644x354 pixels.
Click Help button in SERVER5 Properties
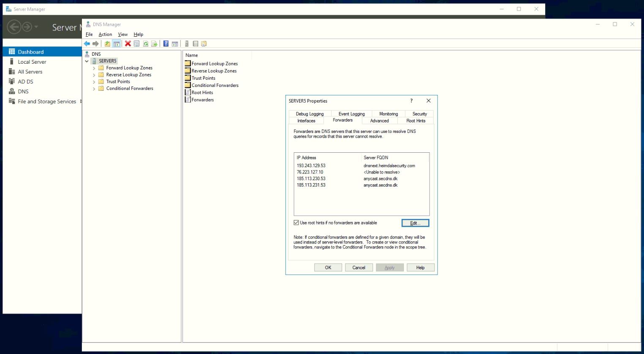tap(421, 268)
